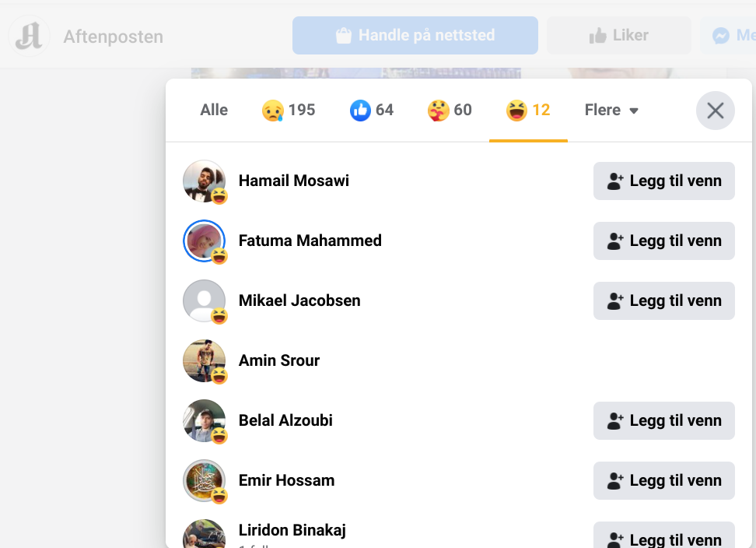Show the sad reactions tab (195)
The height and width of the screenshot is (548, 756).
coord(289,111)
